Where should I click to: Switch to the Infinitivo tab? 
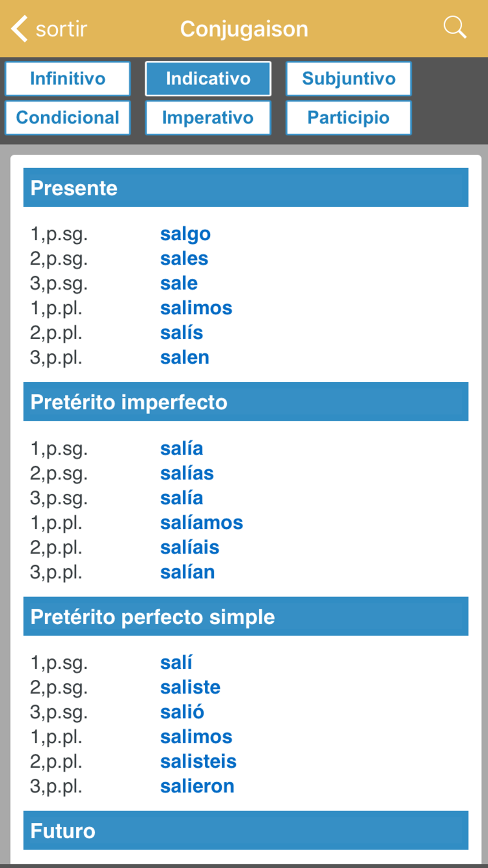pos(68,79)
